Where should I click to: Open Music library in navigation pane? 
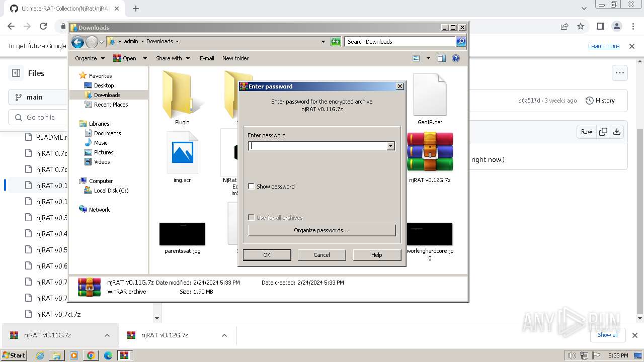tap(101, 143)
